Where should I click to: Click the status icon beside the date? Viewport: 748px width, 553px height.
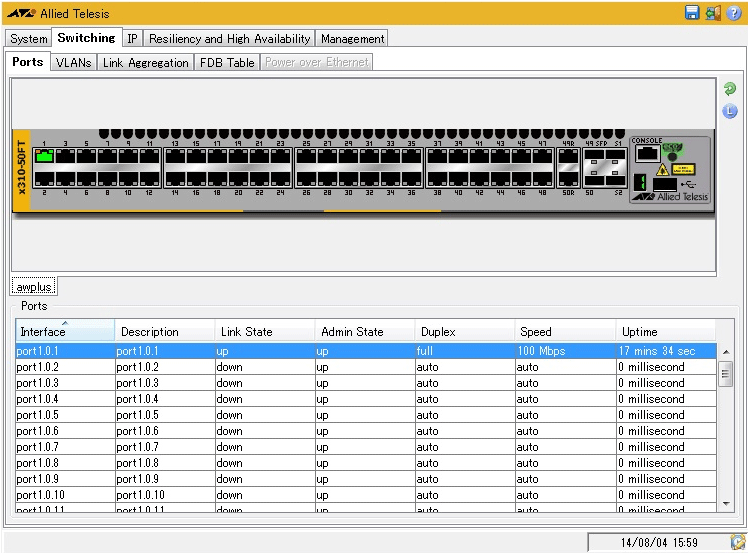coord(737,542)
